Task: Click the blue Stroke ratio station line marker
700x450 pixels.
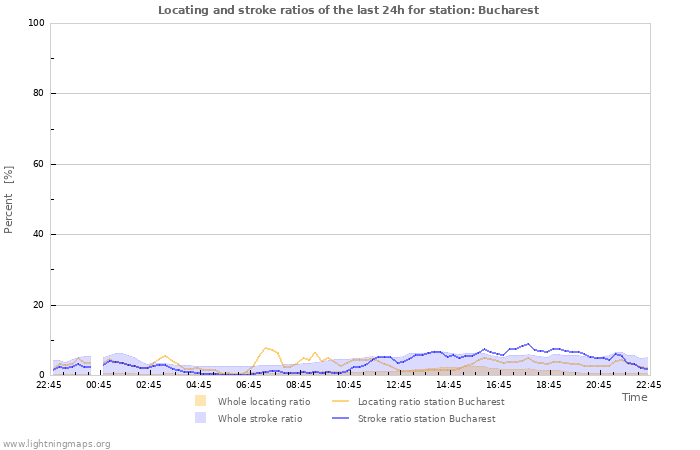Action: [341, 418]
